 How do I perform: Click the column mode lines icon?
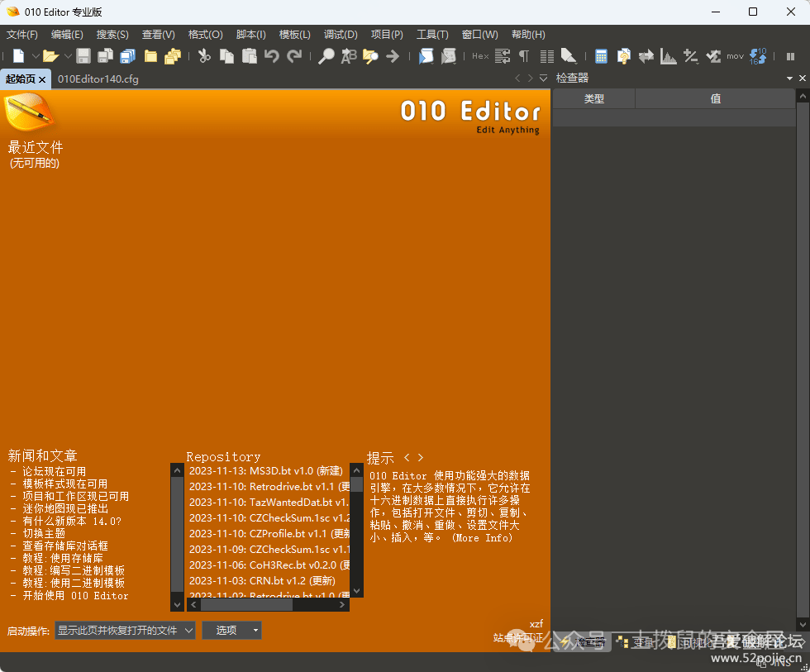coord(546,55)
